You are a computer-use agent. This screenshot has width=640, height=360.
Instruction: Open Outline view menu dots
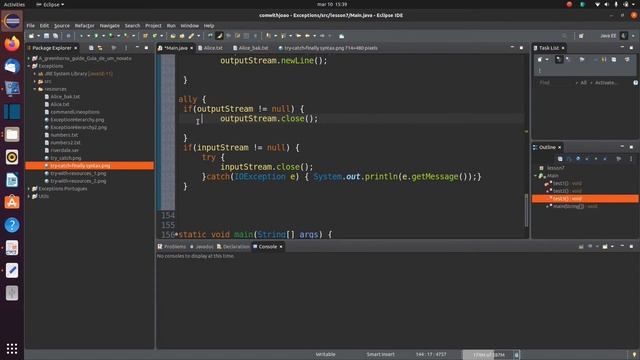631,158
